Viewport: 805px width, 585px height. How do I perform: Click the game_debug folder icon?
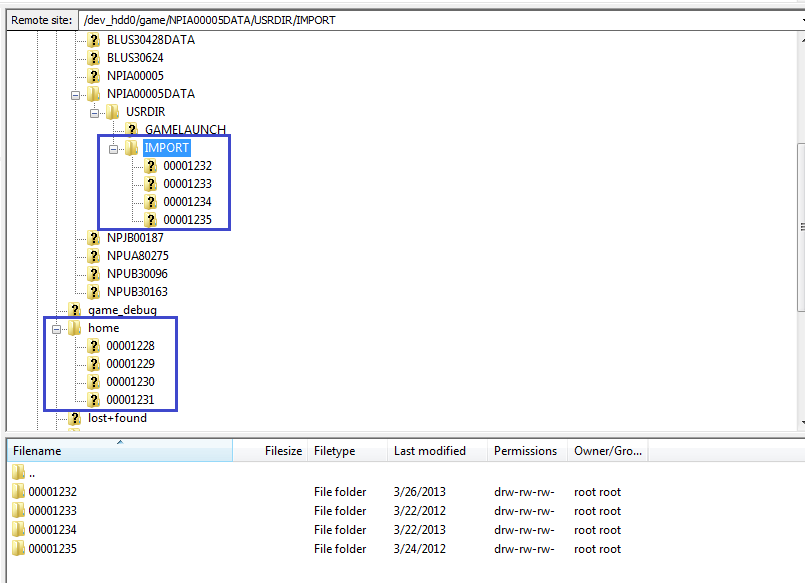pos(74,310)
